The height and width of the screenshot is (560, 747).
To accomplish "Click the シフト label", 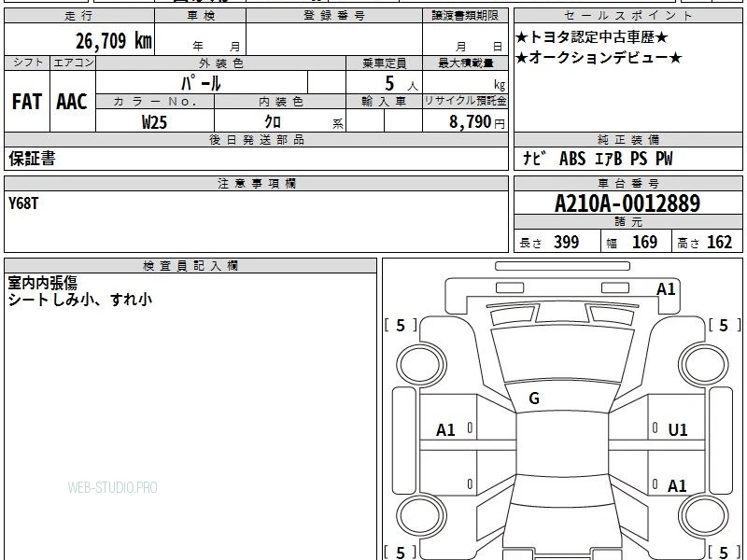I will 27,63.
